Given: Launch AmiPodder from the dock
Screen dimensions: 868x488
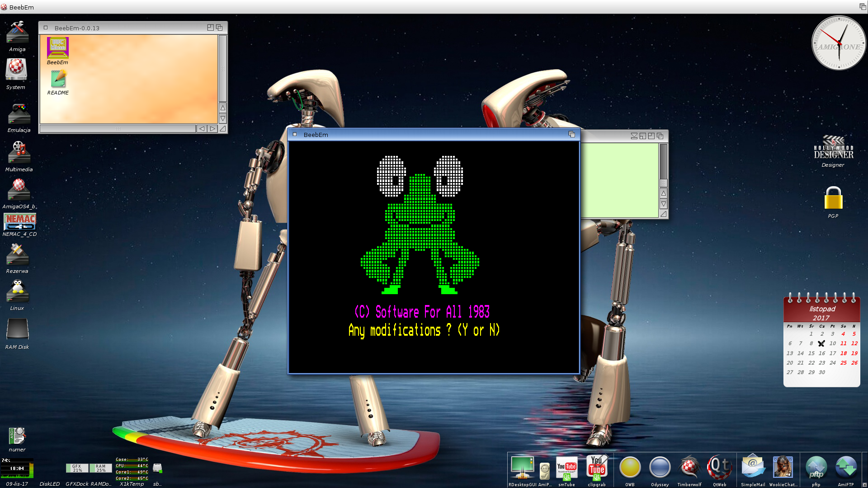Looking at the screenshot, I should pos(545,471).
